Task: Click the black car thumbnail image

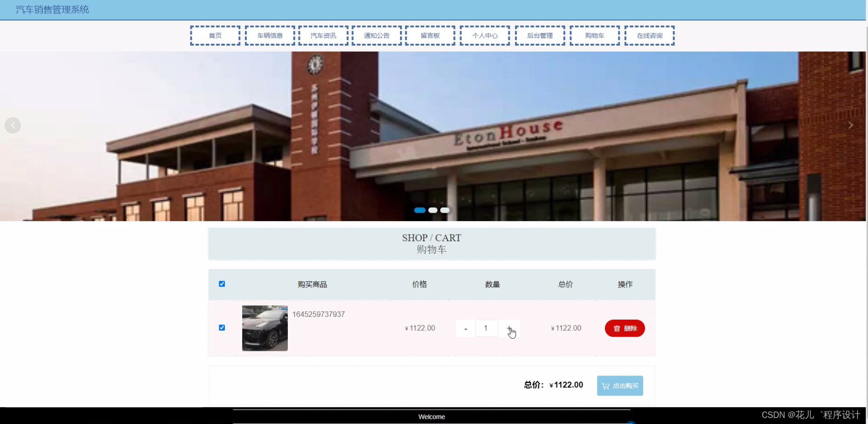Action: point(264,328)
